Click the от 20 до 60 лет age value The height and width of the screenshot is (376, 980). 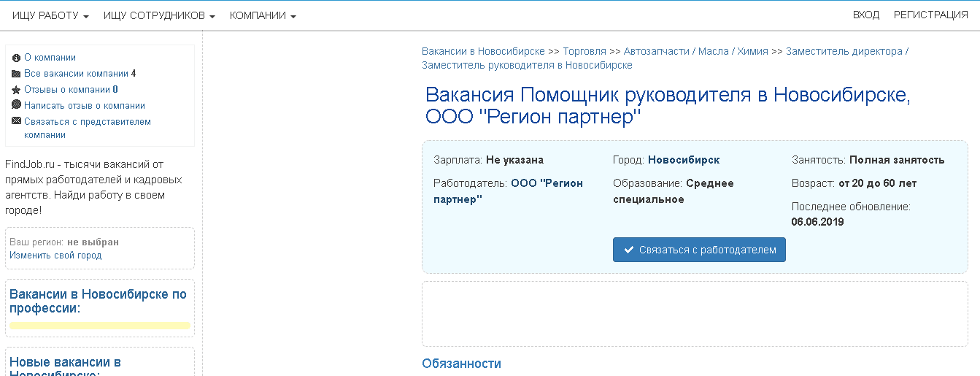point(877,183)
